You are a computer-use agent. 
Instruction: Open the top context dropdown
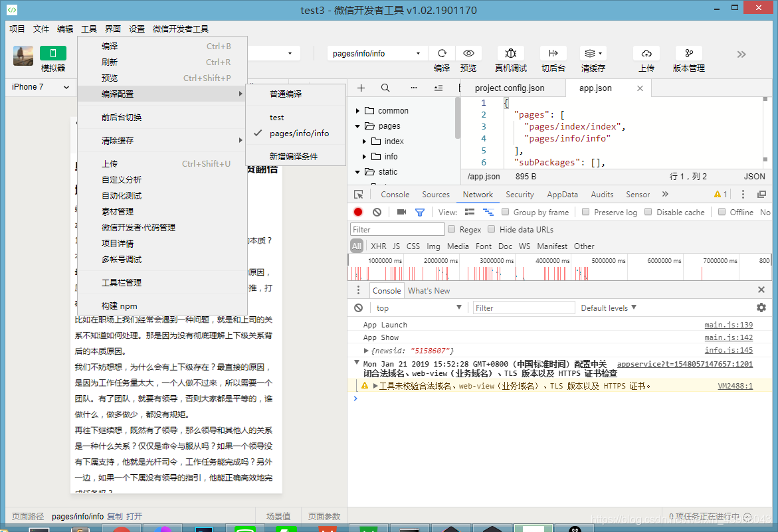tap(419, 308)
